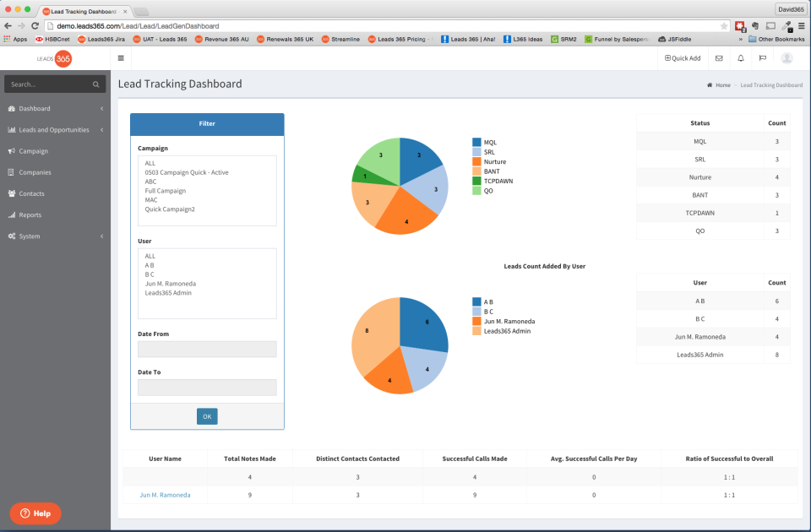Bookmark page with the star icon
Screen dimensions: 811x532
click(724, 26)
